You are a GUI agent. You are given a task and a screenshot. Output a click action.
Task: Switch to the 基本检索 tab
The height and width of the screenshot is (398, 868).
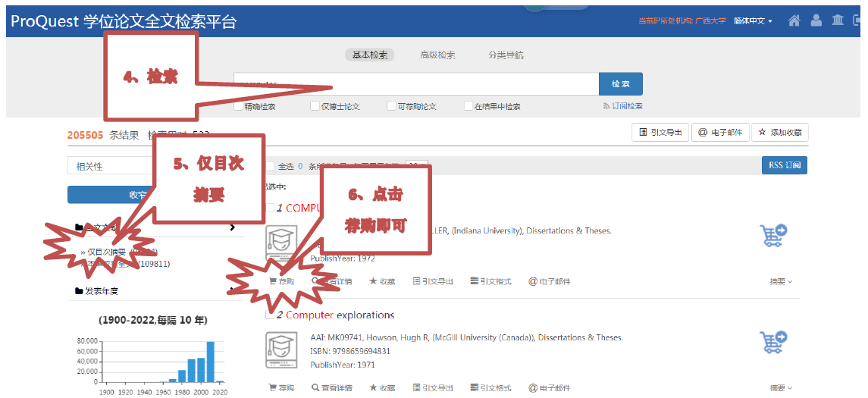coord(370,55)
